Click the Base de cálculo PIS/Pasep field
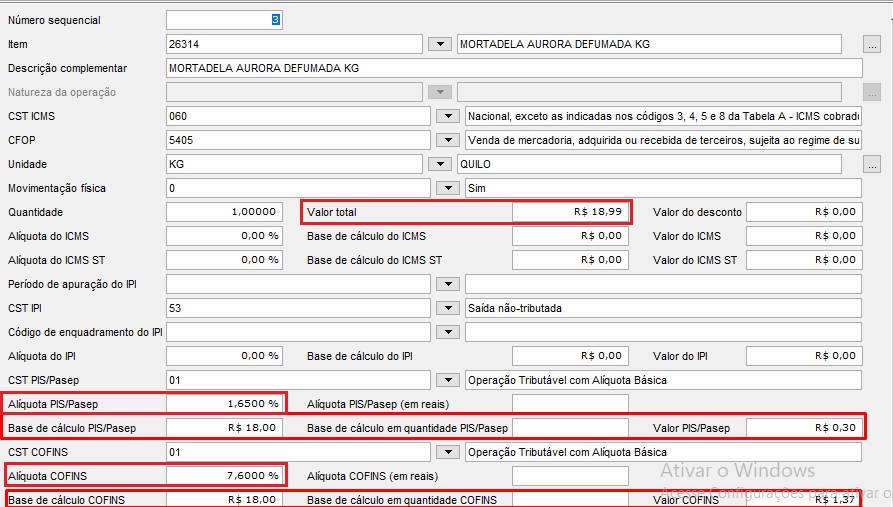This screenshot has width=893, height=507. click(223, 428)
